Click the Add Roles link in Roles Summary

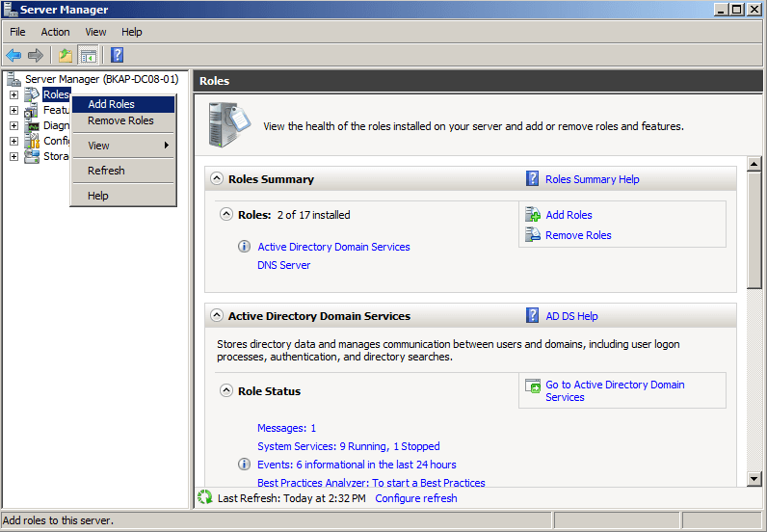pos(569,215)
